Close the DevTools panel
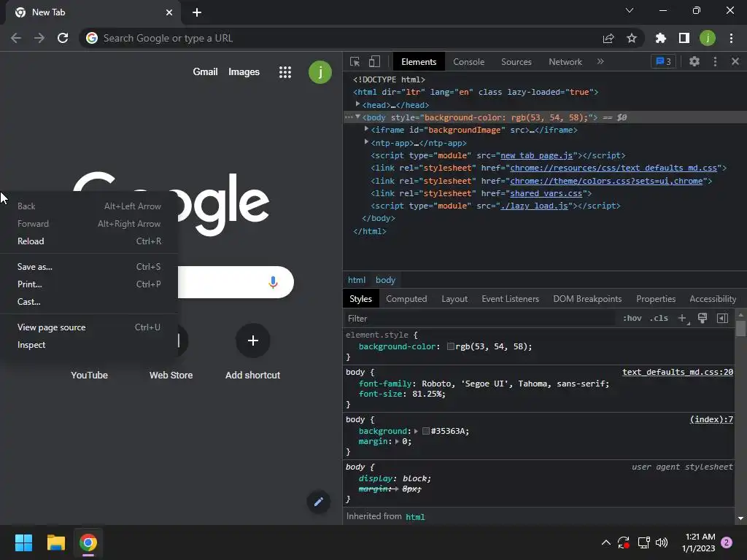Screen dimensions: 747x560 tap(735, 61)
